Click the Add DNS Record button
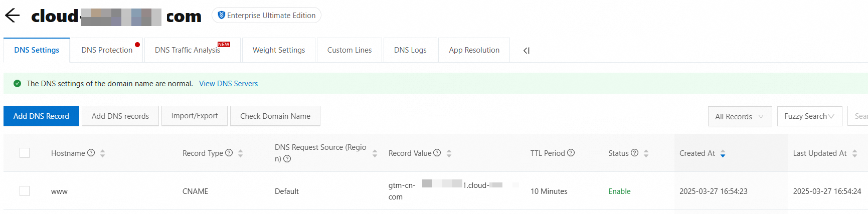Image resolution: width=868 pixels, height=214 pixels. (x=41, y=116)
